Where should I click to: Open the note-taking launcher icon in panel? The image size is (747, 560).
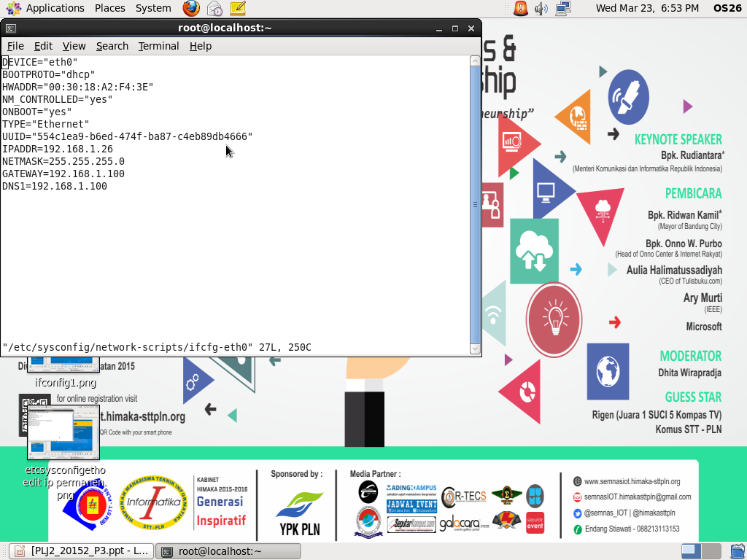point(238,8)
